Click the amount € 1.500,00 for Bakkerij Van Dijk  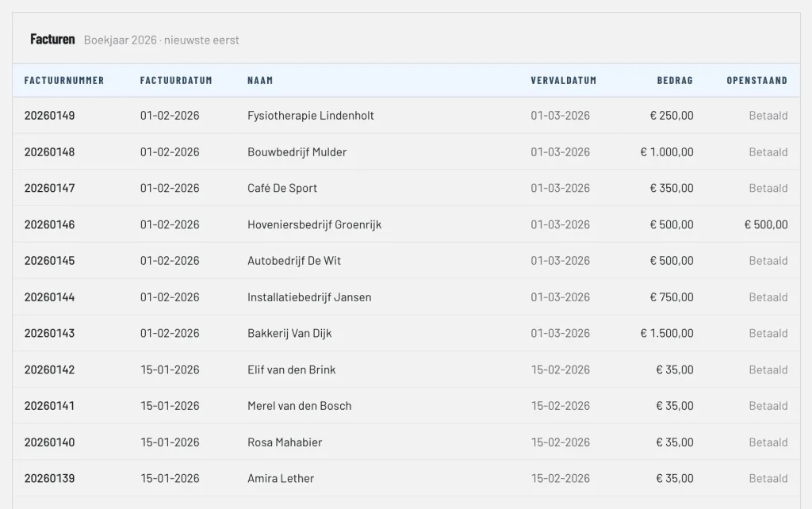tap(667, 333)
